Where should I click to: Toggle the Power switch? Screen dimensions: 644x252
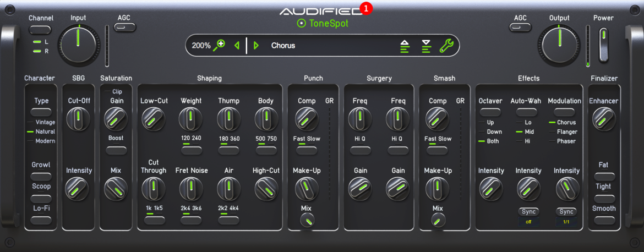(603, 45)
